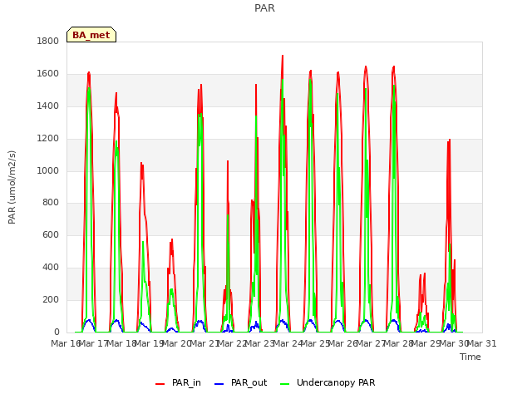This screenshot has width=532, height=399.
Task: Toggle Undercanopy PAR series in legend
Action: pos(328,382)
